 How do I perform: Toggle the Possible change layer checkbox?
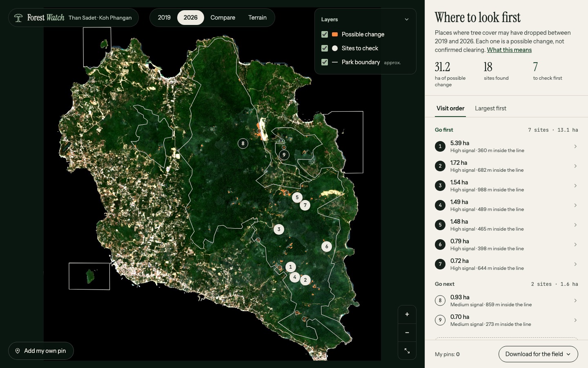point(325,34)
